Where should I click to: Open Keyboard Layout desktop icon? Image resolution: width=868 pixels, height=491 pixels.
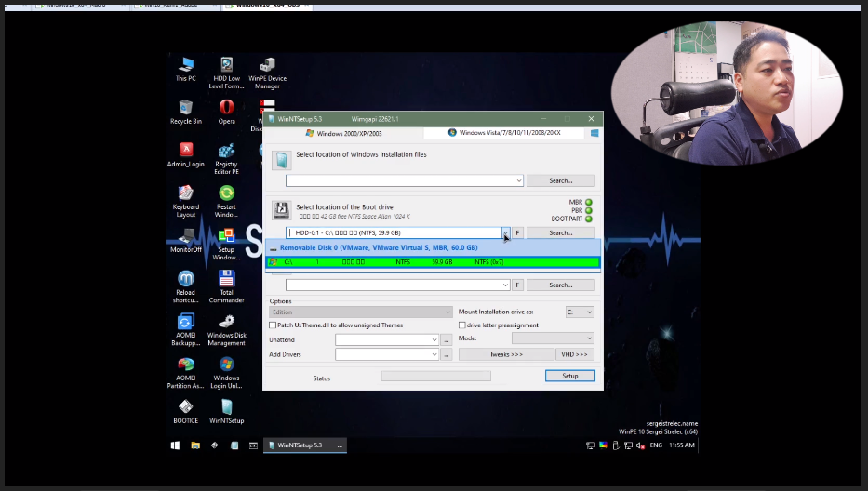[x=186, y=202]
